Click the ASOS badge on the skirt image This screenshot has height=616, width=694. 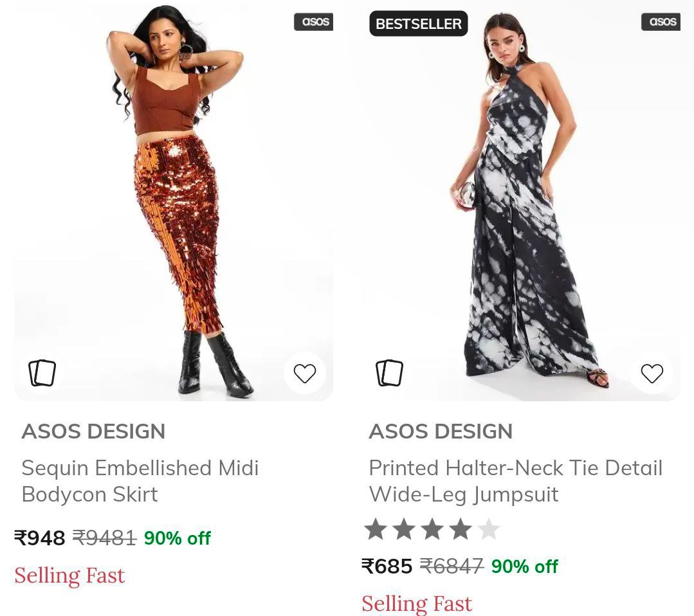315,22
